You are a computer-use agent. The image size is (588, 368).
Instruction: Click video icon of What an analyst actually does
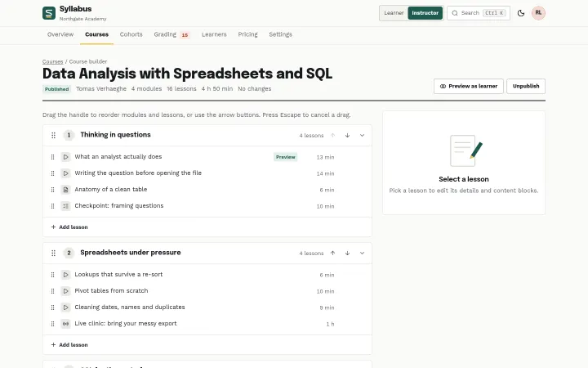point(65,157)
